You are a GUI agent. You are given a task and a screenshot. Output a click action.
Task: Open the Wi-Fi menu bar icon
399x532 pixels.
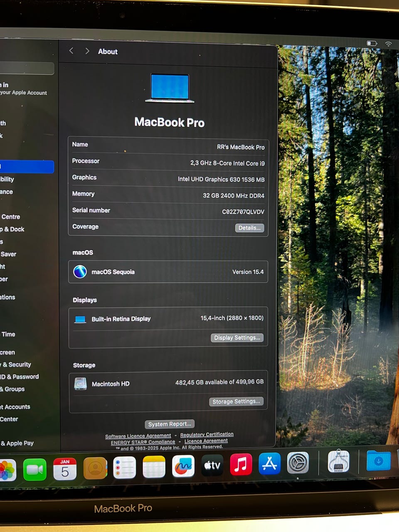tap(388, 44)
